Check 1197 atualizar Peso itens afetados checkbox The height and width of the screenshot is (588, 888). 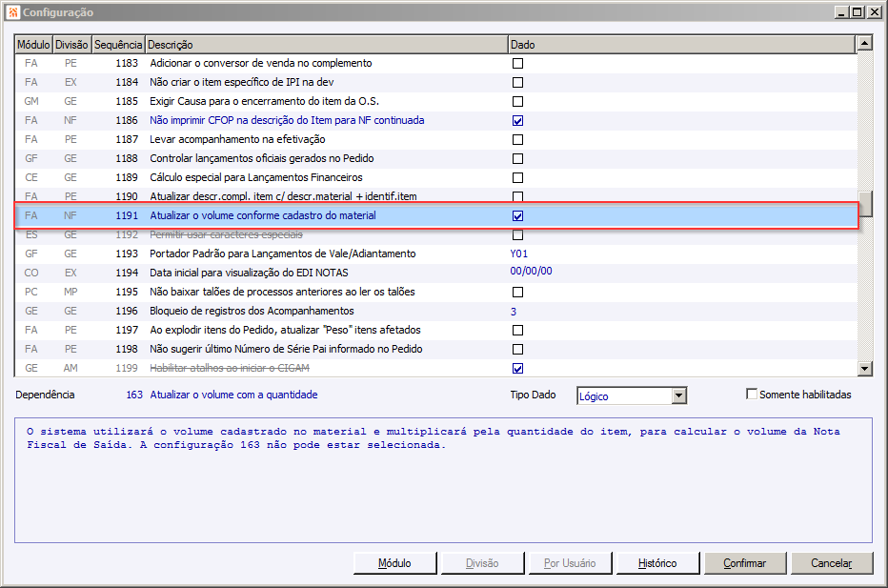pyautogui.click(x=517, y=331)
